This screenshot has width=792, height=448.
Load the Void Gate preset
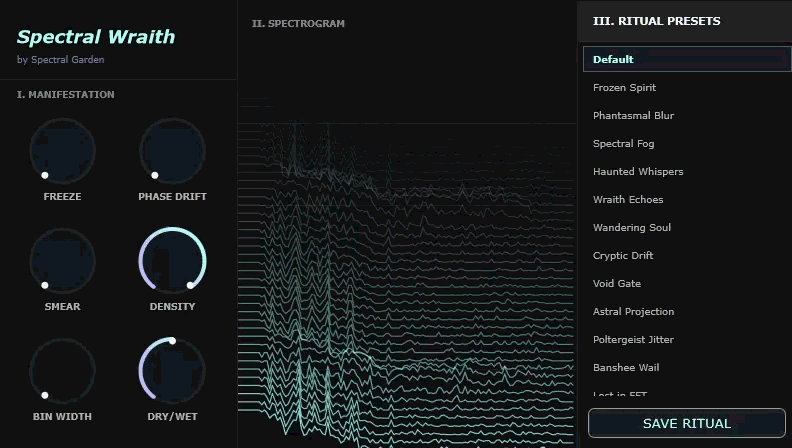point(687,283)
